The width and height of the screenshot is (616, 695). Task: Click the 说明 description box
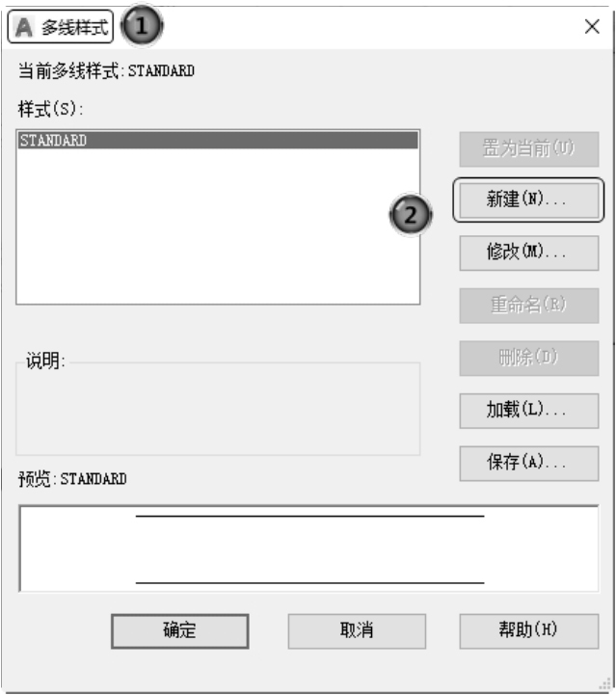click(x=218, y=409)
